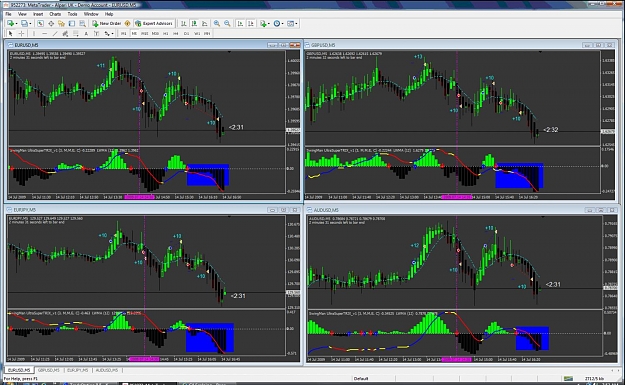The height and width of the screenshot is (385, 625).
Task: Set timeframe to MN
Action: pos(207,33)
